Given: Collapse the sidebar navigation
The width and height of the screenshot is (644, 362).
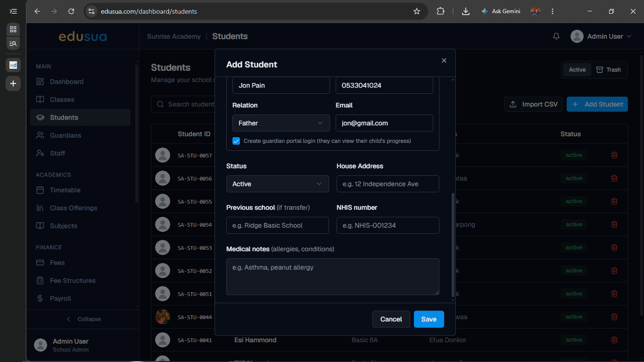Looking at the screenshot, I should pos(83,319).
